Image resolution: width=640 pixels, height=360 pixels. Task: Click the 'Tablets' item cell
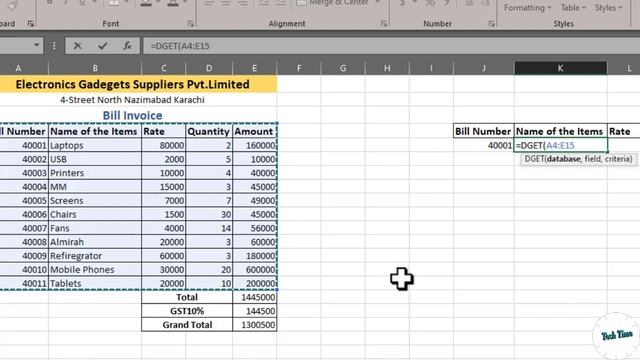95,283
